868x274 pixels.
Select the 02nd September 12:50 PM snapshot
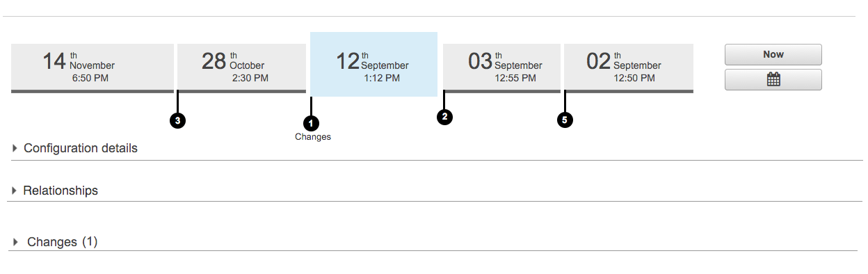(628, 68)
